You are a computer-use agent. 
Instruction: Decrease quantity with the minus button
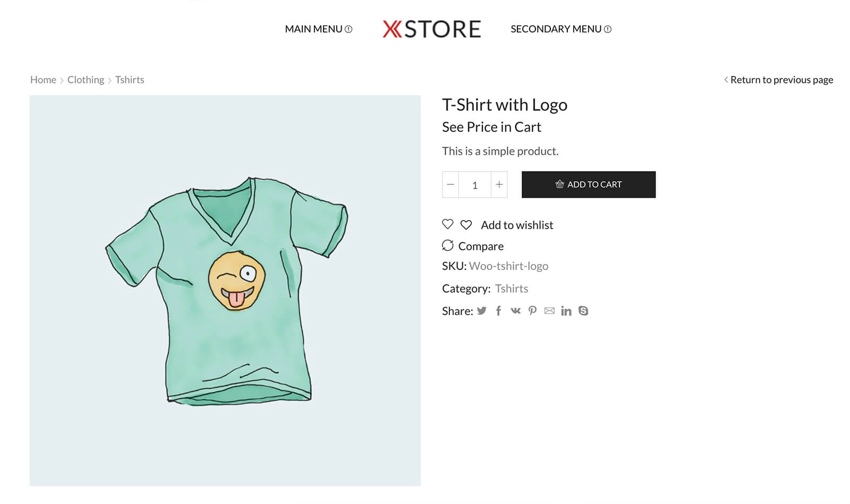[x=450, y=184]
